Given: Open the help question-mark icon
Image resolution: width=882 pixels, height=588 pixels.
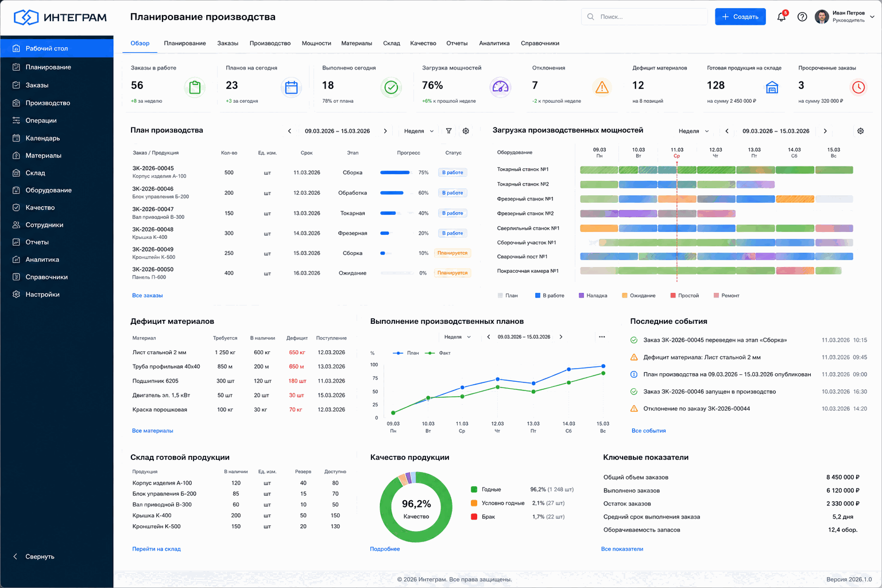Looking at the screenshot, I should coord(802,17).
